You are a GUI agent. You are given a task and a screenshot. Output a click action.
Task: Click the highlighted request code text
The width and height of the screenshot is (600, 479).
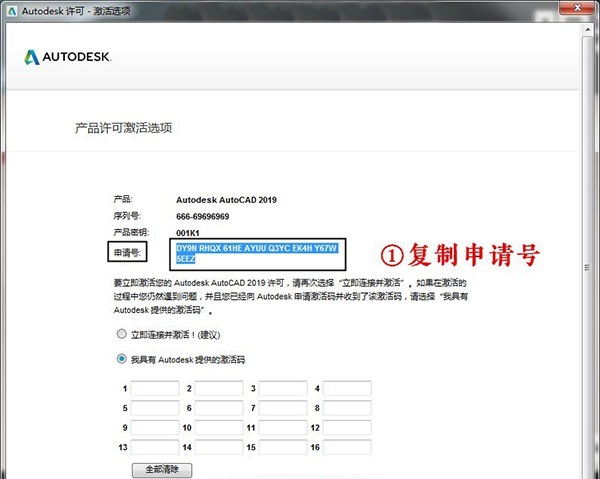(256, 253)
